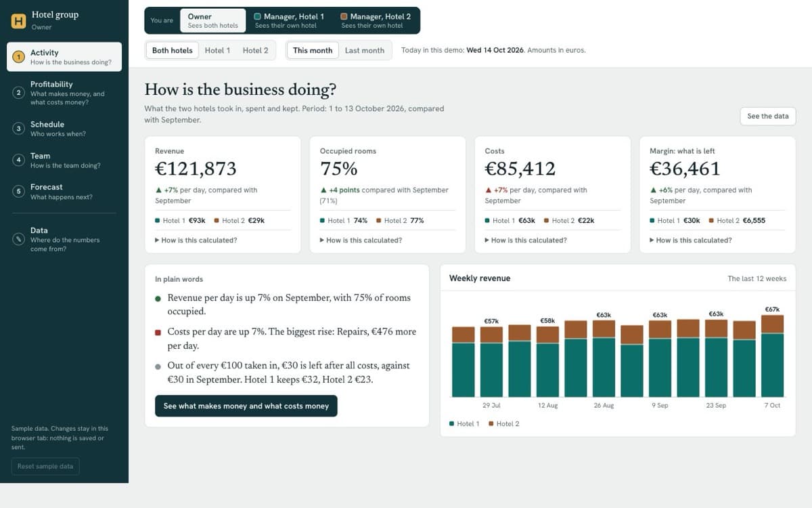Click the step 4 Team number badge
This screenshot has width=812, height=508.
point(19,160)
